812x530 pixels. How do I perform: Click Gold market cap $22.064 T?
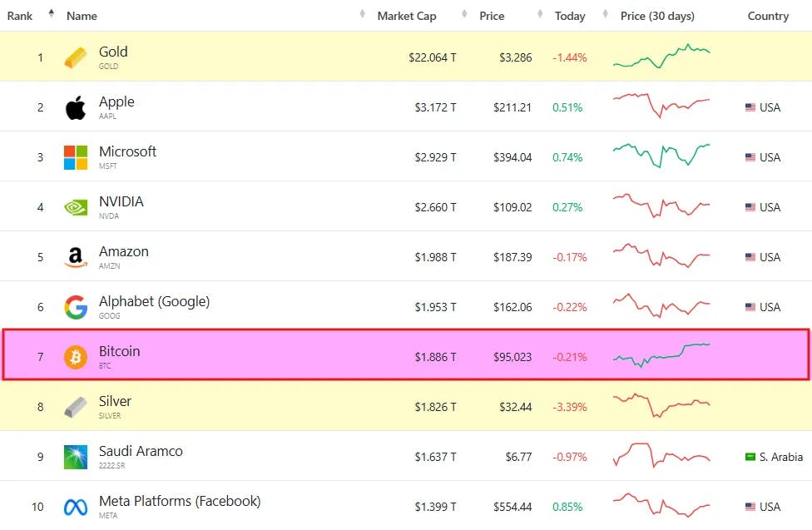433,58
